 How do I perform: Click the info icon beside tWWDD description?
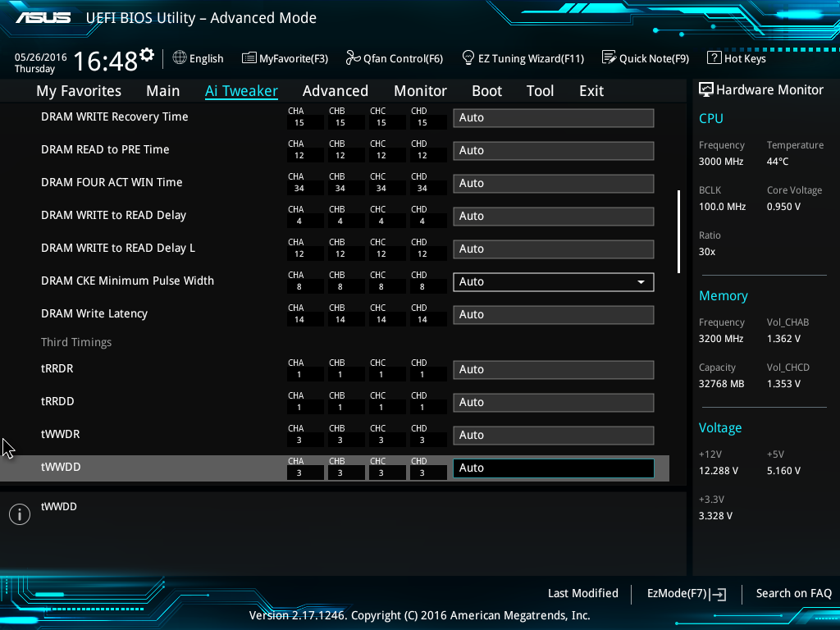[x=20, y=514]
